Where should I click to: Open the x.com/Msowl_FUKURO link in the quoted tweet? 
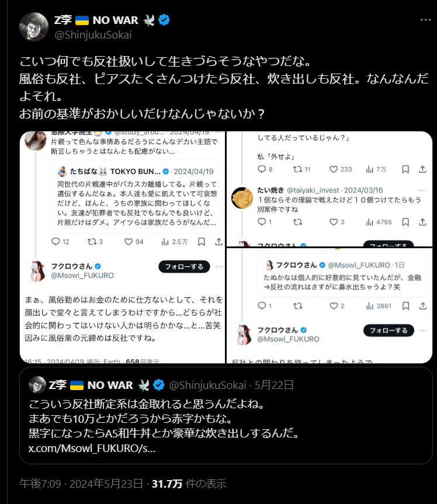click(x=92, y=448)
